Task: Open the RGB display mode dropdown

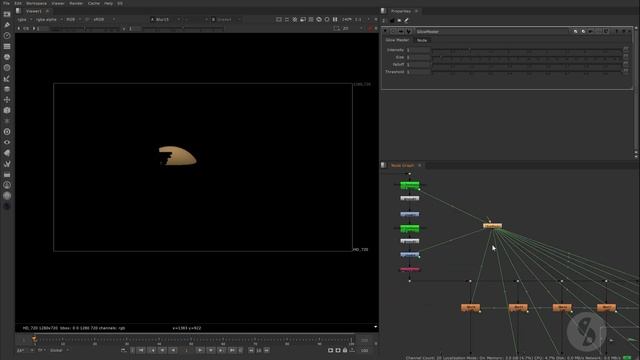Action: 73,19
